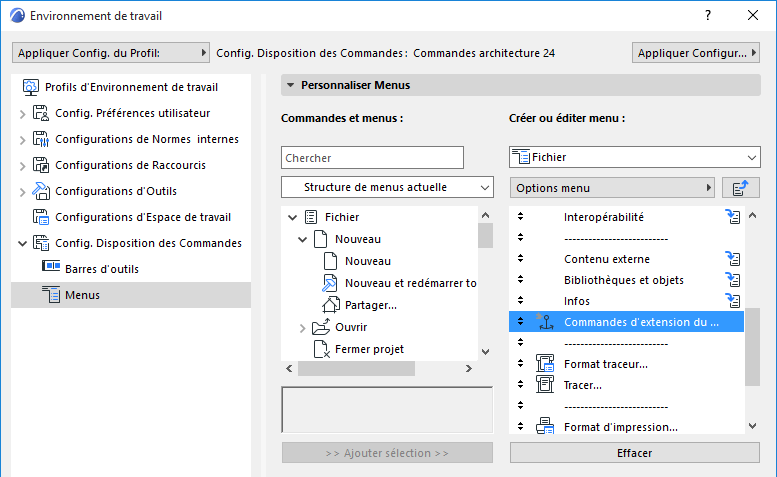
Task: Expand the Ouvrir tree node
Action: tap(303, 328)
